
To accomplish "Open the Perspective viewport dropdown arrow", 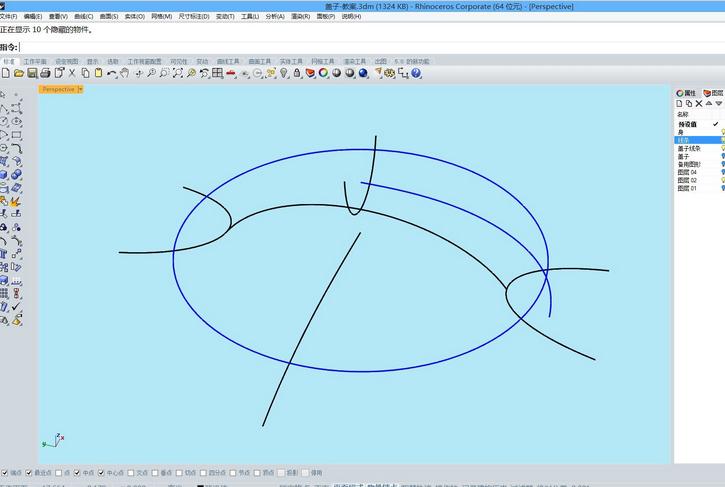I will coord(80,89).
